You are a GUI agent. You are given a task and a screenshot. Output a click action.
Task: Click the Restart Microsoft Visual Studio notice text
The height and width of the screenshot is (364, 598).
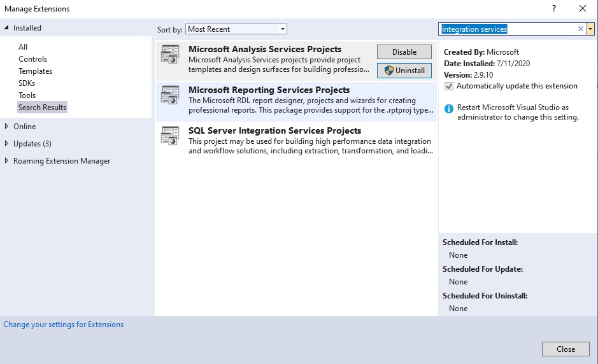coord(518,112)
